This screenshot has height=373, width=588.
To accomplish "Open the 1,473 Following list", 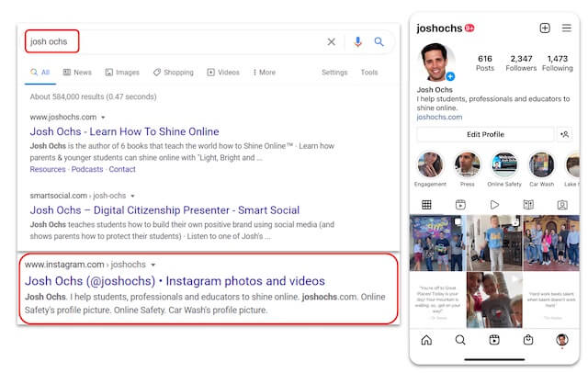I will click(558, 63).
